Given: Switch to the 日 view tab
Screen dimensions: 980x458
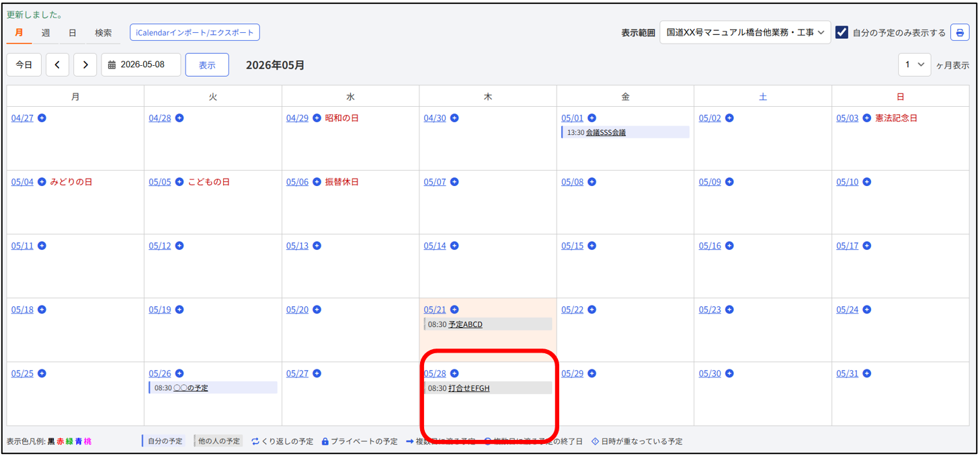Looking at the screenshot, I should (73, 33).
